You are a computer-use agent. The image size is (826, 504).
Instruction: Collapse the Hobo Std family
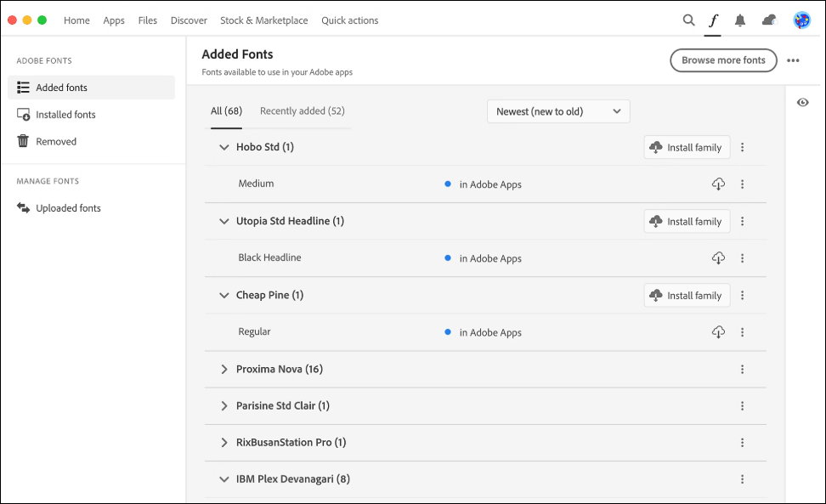pos(224,147)
